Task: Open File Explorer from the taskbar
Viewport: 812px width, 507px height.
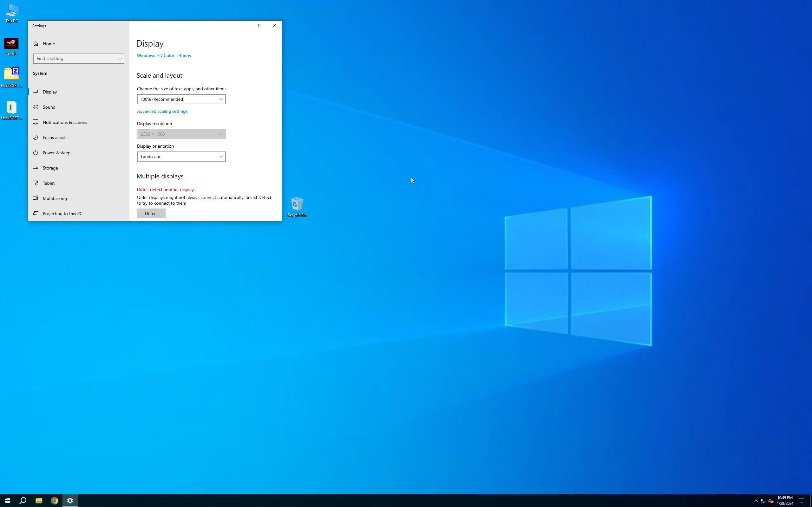Action: (39, 501)
